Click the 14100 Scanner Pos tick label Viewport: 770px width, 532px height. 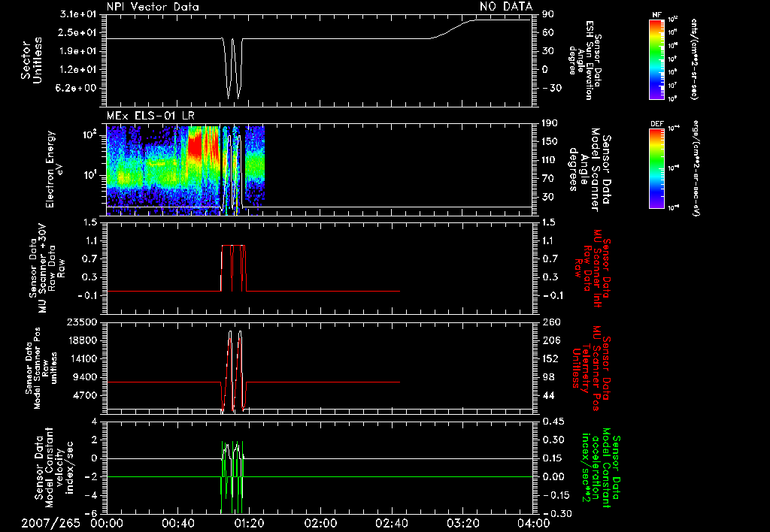[82, 358]
